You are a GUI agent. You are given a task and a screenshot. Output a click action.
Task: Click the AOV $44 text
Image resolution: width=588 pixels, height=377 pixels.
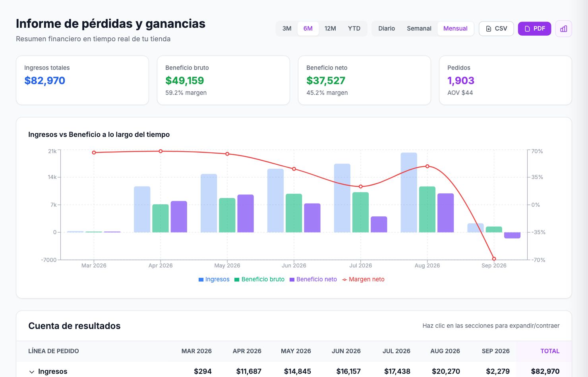[x=460, y=93]
